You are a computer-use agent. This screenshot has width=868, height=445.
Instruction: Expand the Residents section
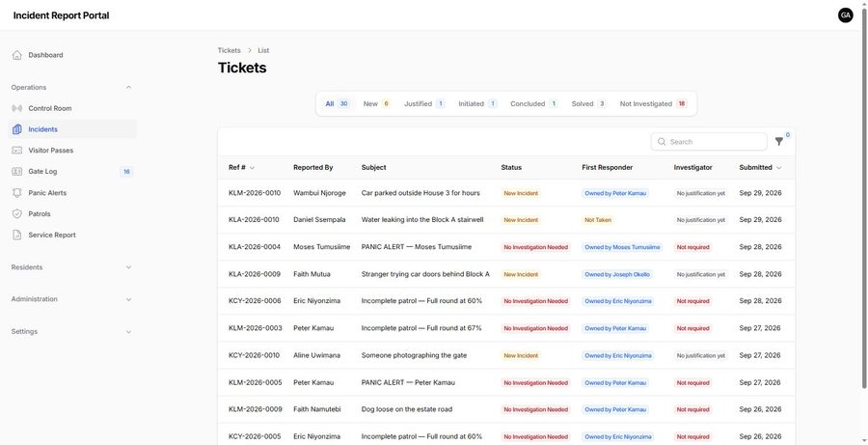pyautogui.click(x=128, y=267)
